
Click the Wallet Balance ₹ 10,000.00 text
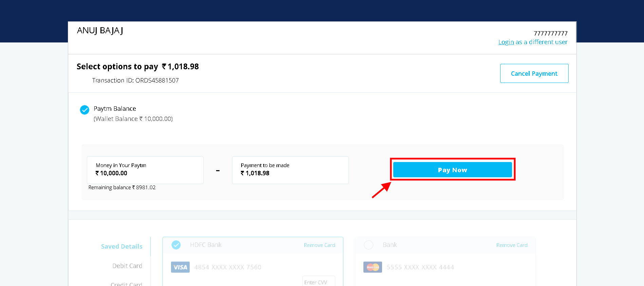[x=133, y=119]
